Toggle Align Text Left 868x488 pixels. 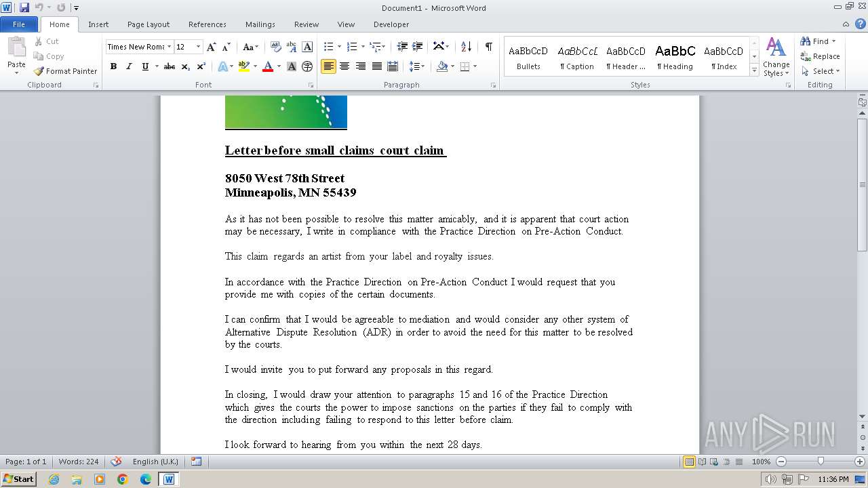click(x=329, y=66)
